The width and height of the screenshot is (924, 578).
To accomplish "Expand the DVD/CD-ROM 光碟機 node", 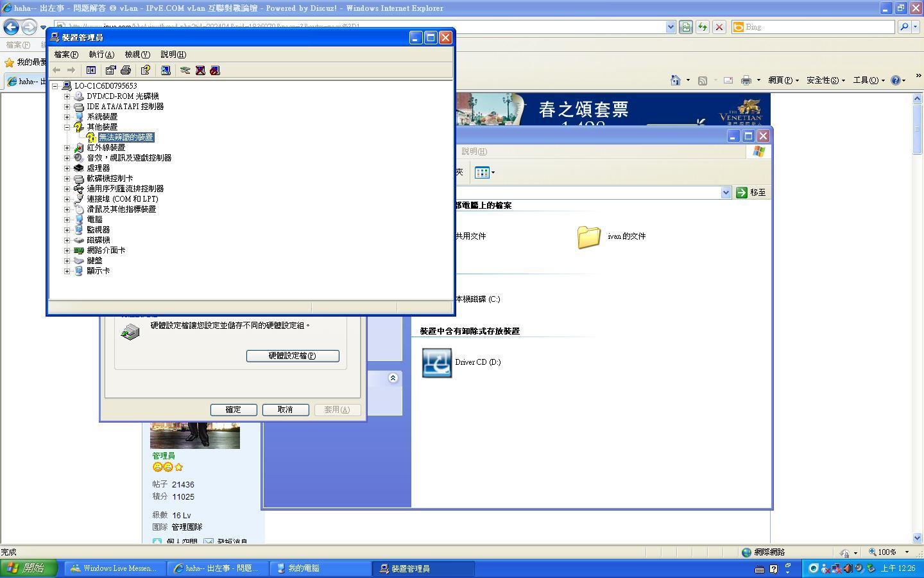I will pyautogui.click(x=67, y=96).
